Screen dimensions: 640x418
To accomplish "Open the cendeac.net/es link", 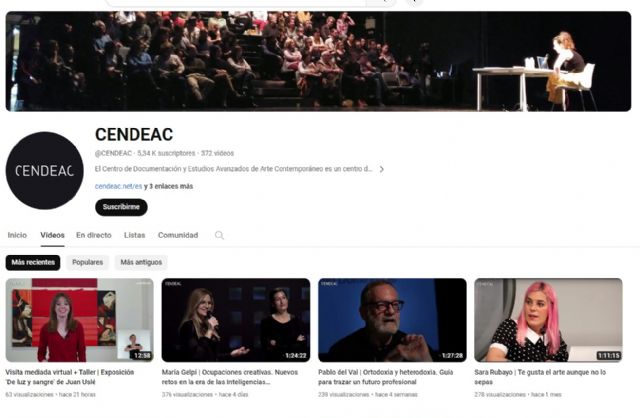I will [118, 186].
